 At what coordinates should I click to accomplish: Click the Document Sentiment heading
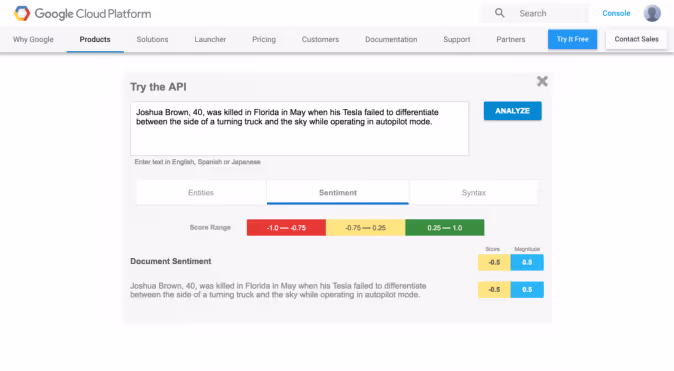[x=171, y=261]
